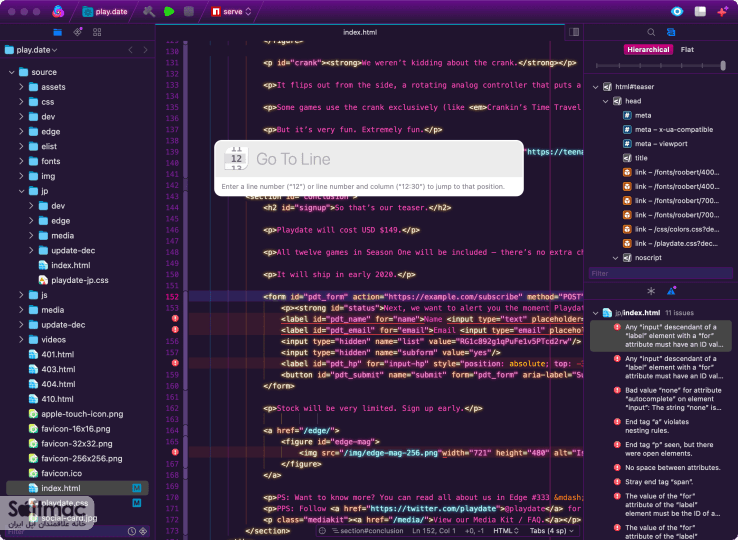Click the hammer Build icon in toolbar
The height and width of the screenshot is (540, 738).
(149, 11)
